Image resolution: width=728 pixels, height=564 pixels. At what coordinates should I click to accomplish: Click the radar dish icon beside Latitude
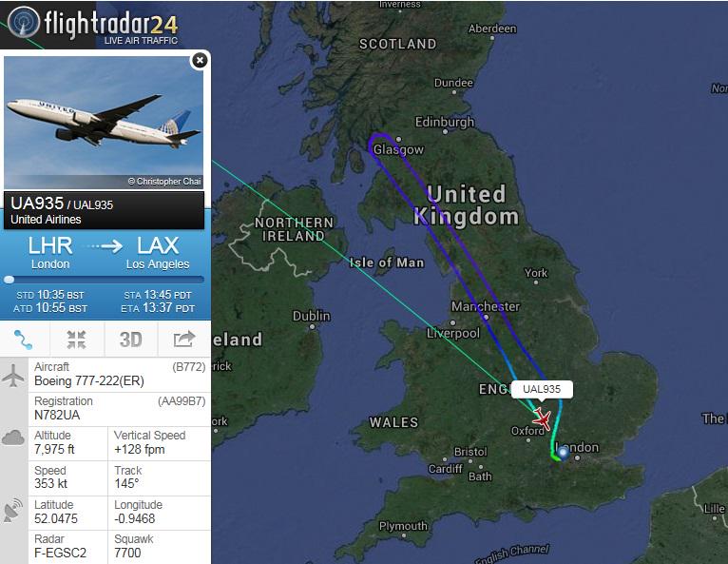pyautogui.click(x=13, y=511)
